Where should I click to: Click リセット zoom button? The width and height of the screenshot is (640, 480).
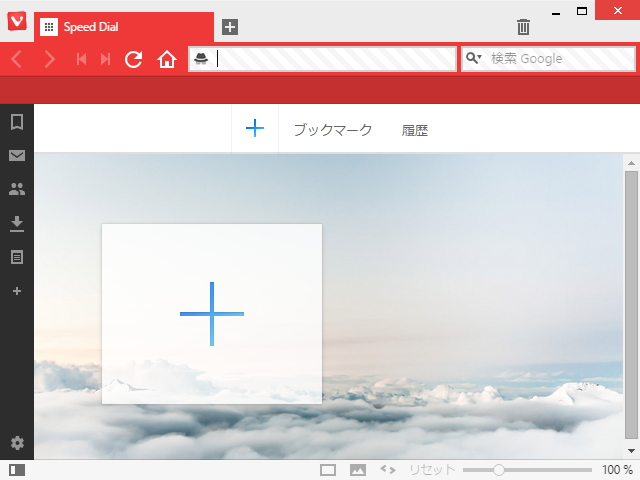click(x=432, y=470)
